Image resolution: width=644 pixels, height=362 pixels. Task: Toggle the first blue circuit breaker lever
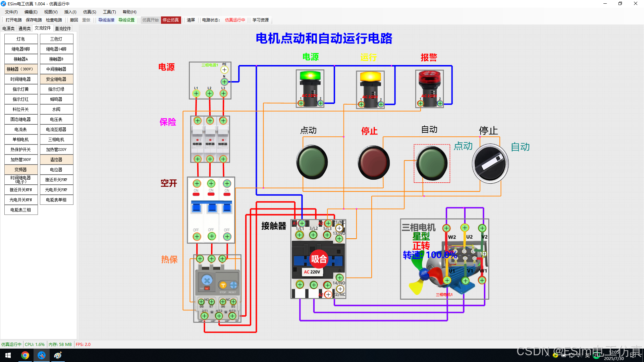(196, 208)
